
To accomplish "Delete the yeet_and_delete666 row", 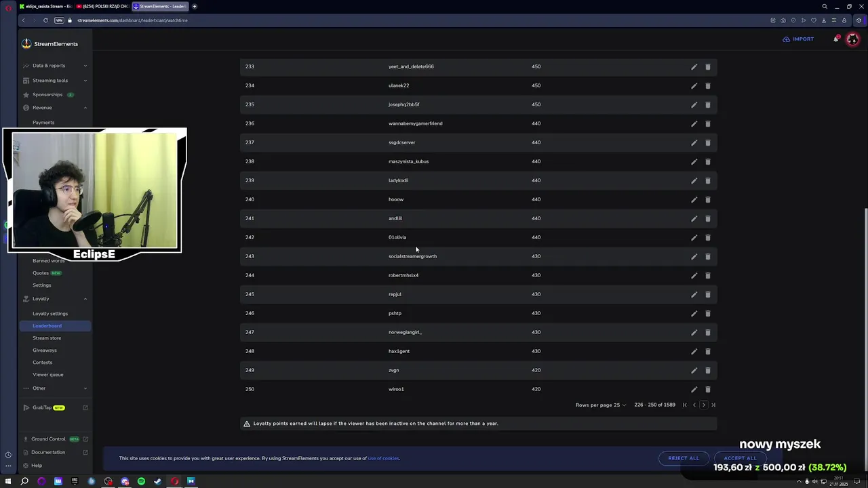I will pyautogui.click(x=707, y=66).
